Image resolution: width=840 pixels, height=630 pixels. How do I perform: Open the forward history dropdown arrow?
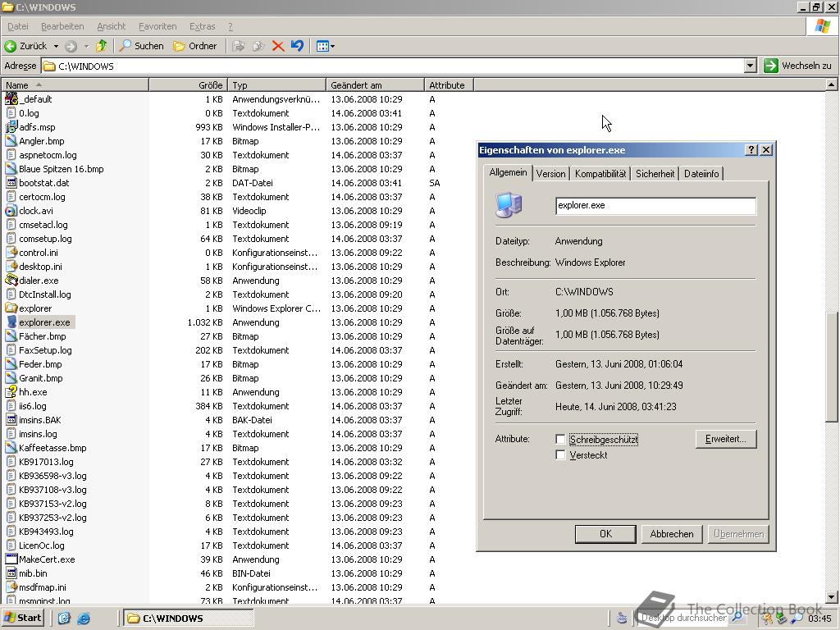[86, 46]
